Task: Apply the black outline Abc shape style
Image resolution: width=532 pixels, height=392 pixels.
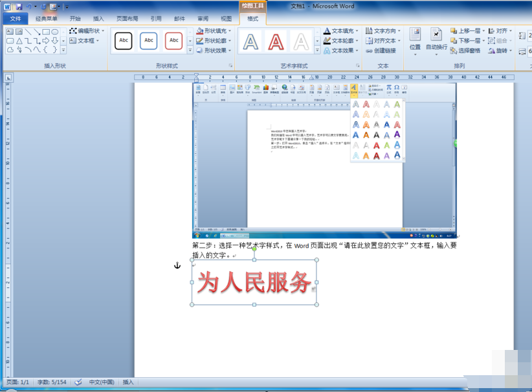Action: (124, 41)
